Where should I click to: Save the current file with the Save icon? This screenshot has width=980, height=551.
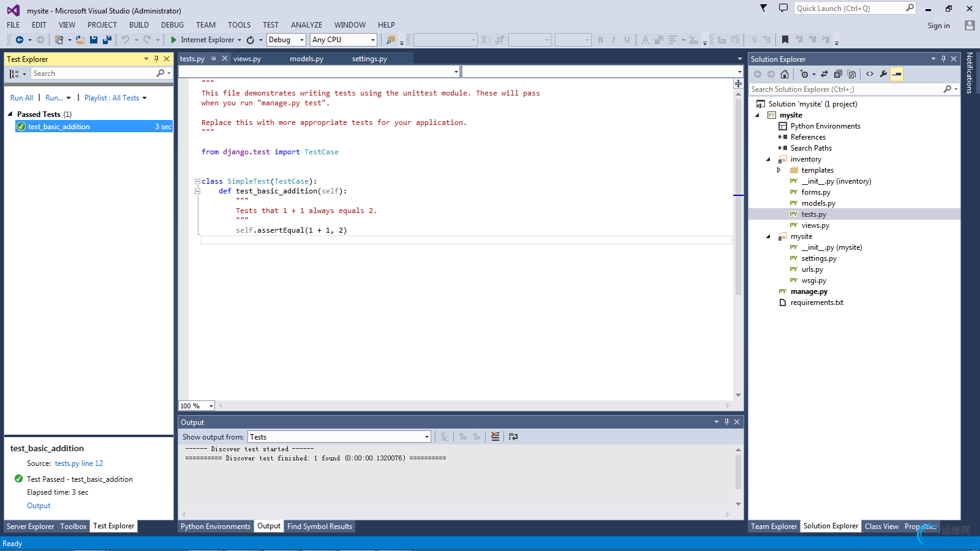pyautogui.click(x=94, y=40)
